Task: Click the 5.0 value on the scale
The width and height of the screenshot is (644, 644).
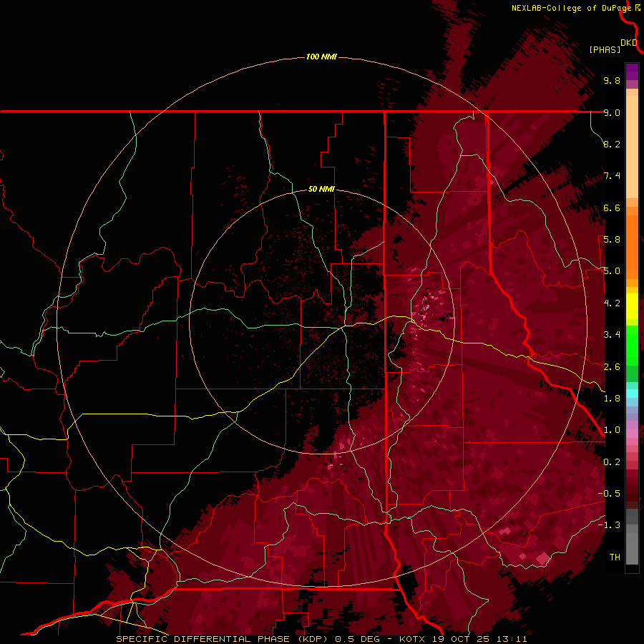Action: point(612,271)
